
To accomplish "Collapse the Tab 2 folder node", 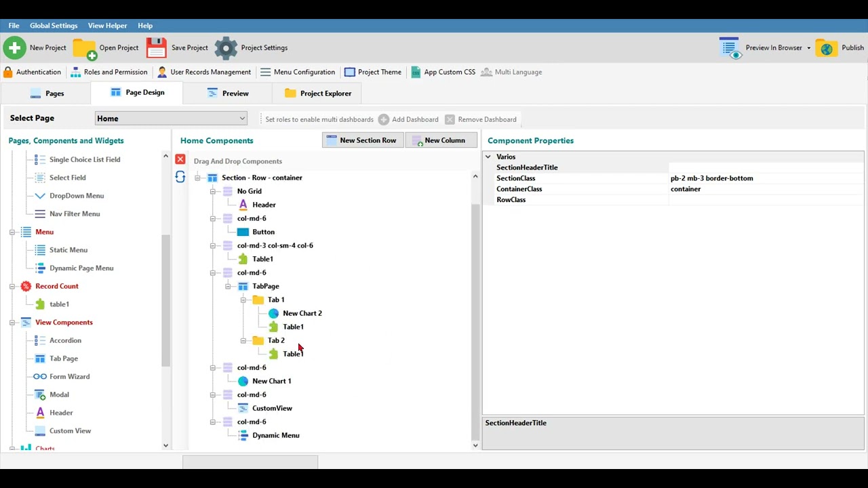I will point(243,340).
